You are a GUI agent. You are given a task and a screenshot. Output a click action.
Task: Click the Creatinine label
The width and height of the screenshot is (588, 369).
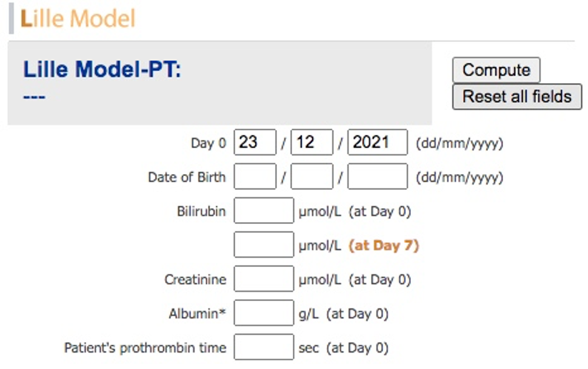(195, 279)
